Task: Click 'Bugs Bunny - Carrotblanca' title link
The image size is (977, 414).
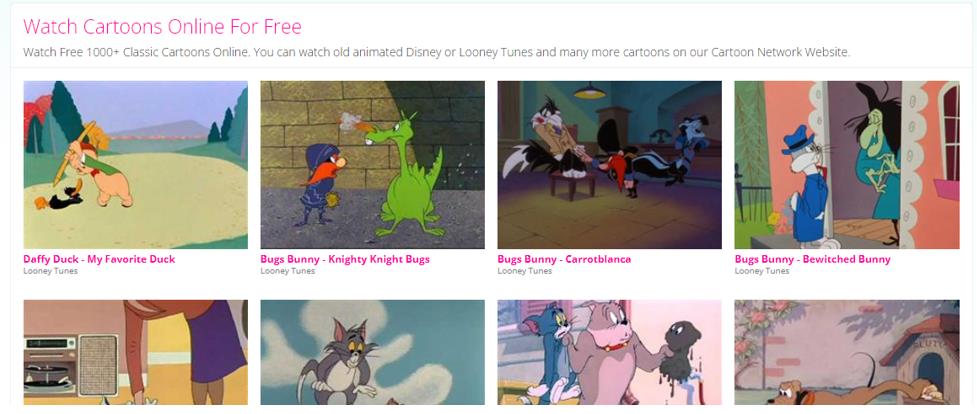Action: pyautogui.click(x=564, y=259)
